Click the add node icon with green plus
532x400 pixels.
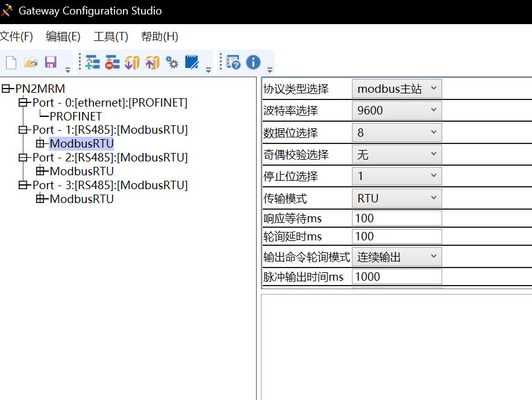click(x=92, y=63)
